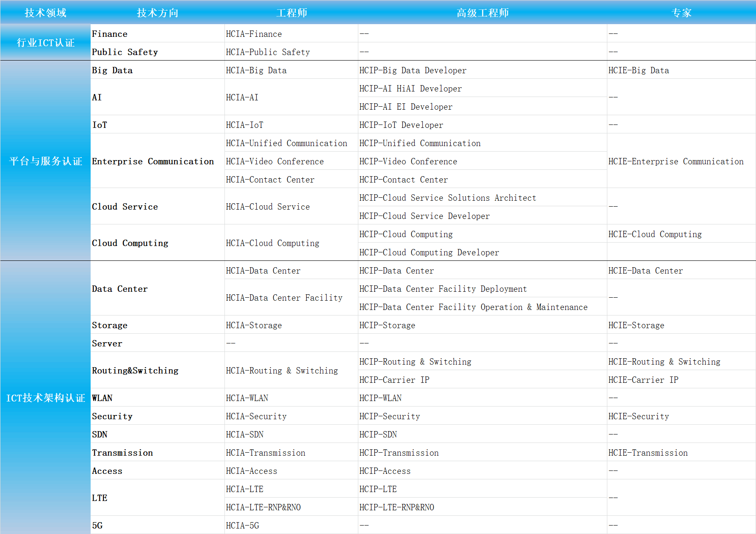This screenshot has height=534, width=756.
Task: Click HCIA-Public Safety certification cell
Action: pos(268,52)
